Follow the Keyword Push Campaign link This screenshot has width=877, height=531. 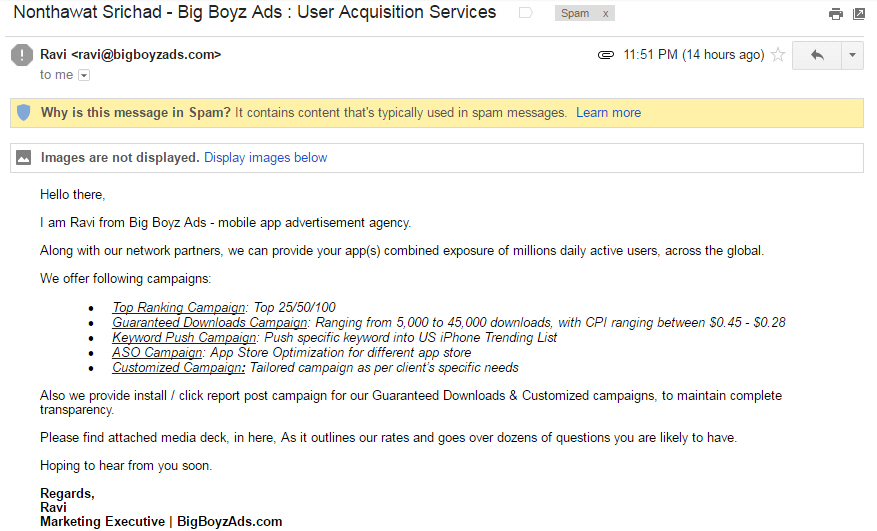pyautogui.click(x=184, y=338)
